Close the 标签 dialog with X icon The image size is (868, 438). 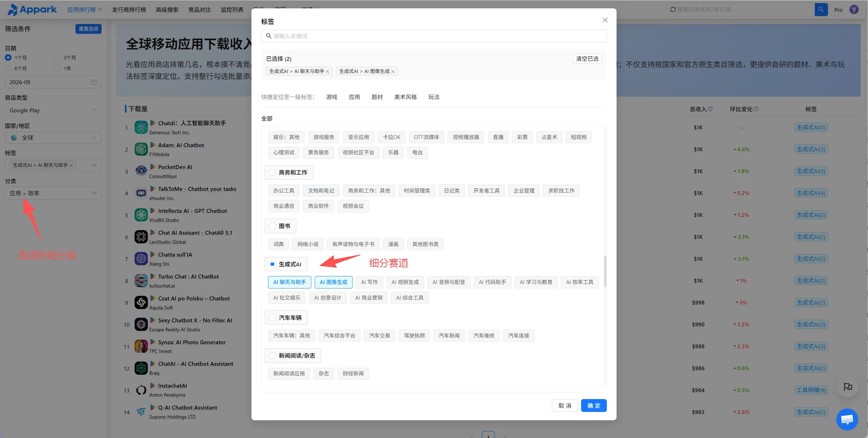(x=605, y=20)
